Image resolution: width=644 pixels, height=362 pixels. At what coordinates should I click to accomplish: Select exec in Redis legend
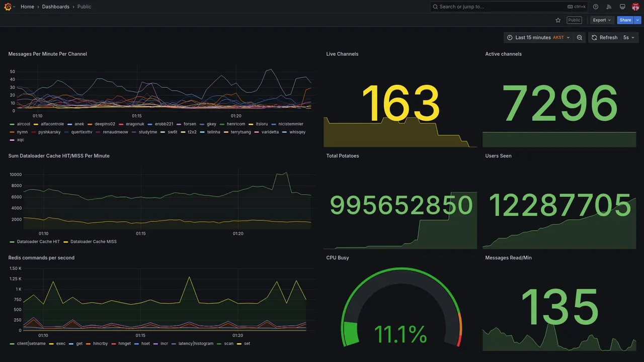[x=61, y=343]
